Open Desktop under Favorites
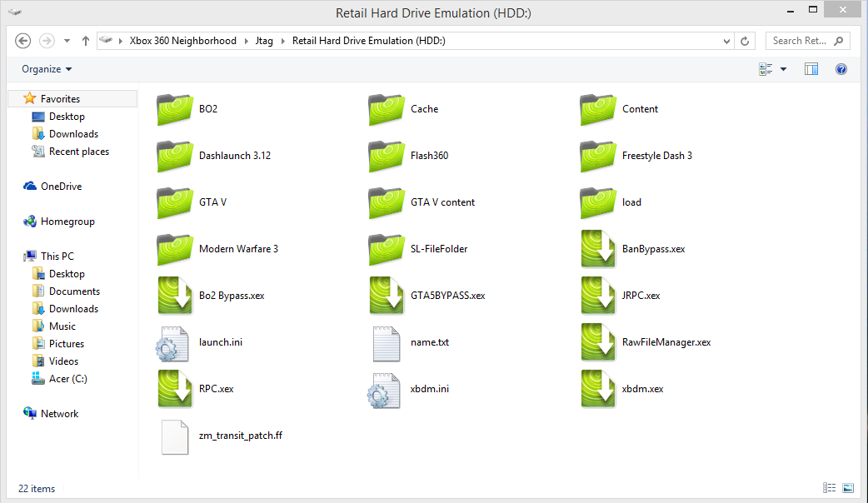The image size is (868, 503). tap(67, 117)
